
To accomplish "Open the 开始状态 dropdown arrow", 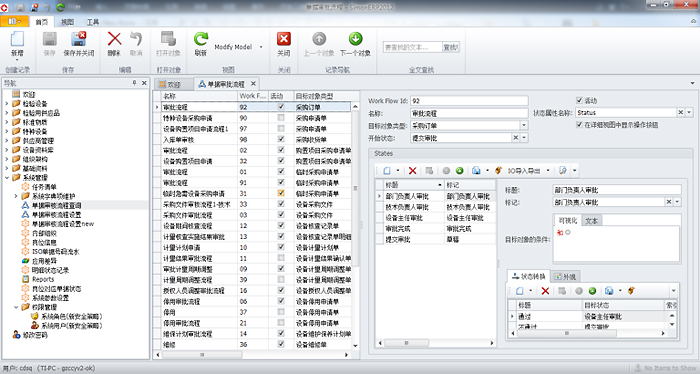I will tap(524, 138).
